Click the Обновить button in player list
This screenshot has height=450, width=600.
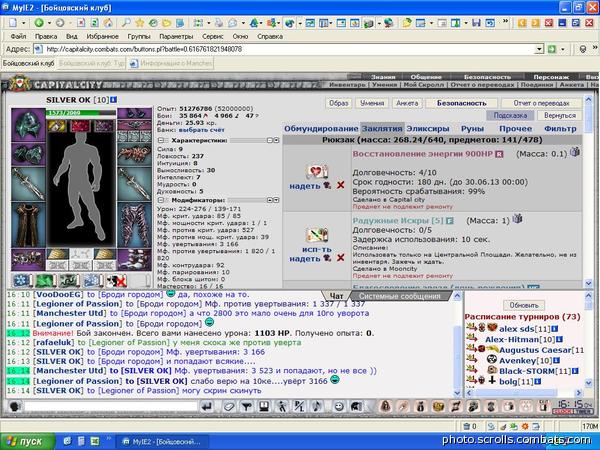(524, 305)
